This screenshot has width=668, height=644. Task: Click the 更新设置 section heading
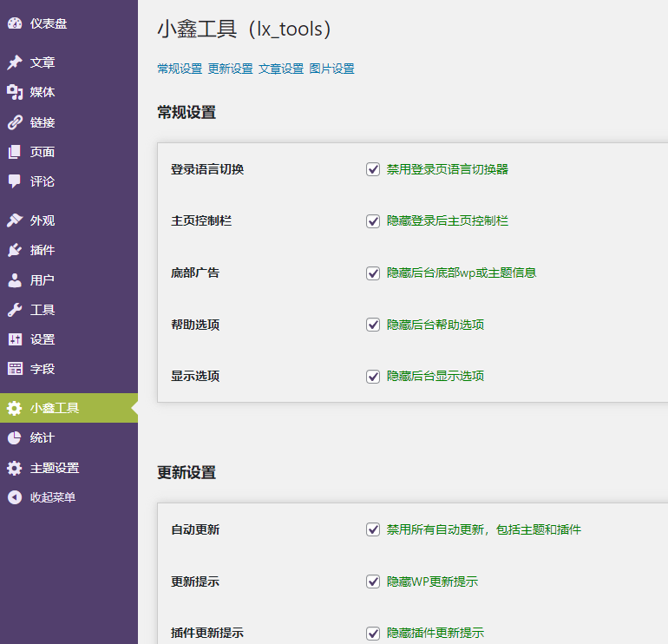tap(187, 473)
